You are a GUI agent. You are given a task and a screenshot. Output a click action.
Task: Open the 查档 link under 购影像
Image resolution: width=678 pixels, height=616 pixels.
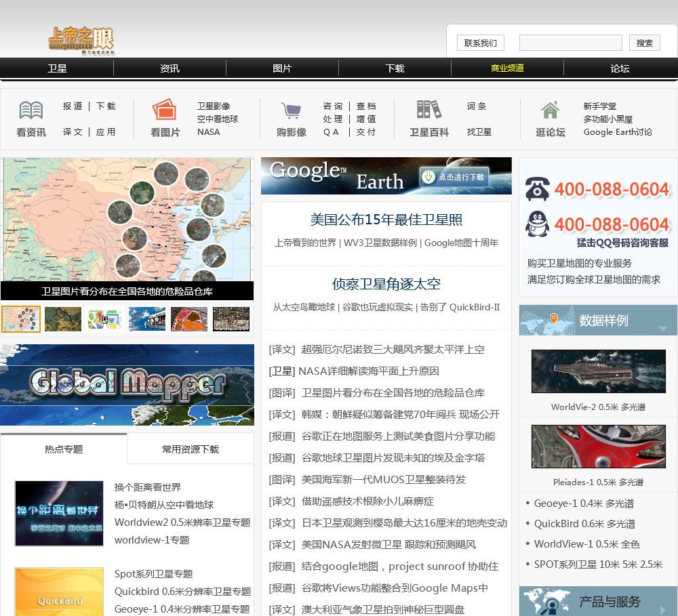tap(366, 106)
